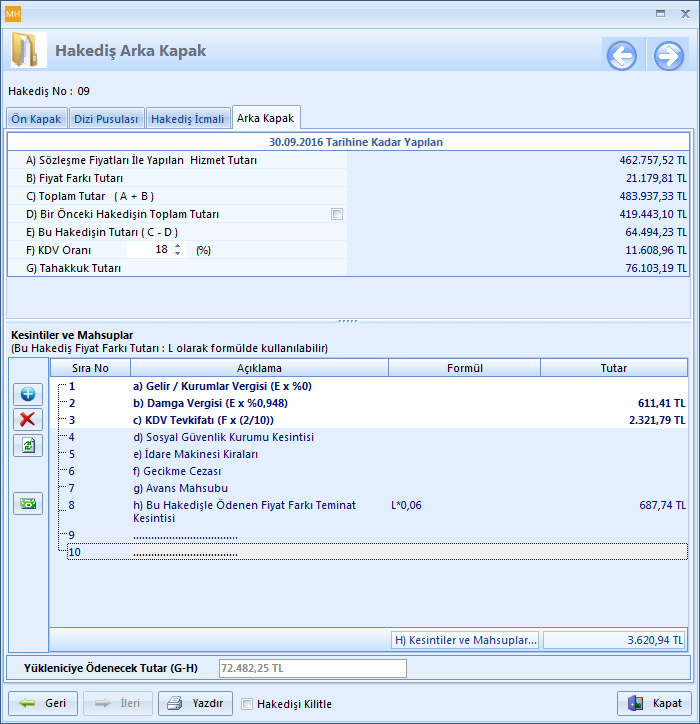
Task: Click the blue plus add row icon
Action: click(x=27, y=394)
